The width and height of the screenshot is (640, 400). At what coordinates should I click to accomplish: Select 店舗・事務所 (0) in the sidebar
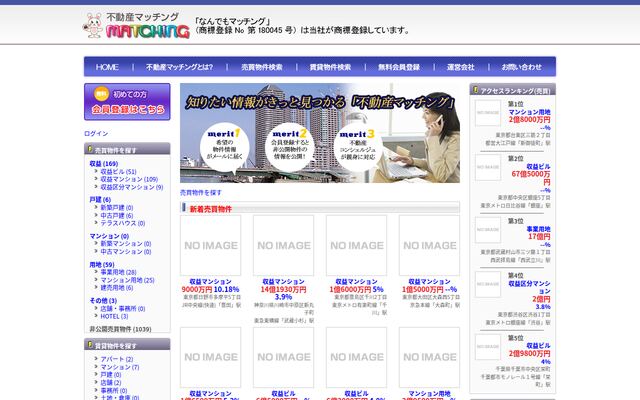pos(123,309)
